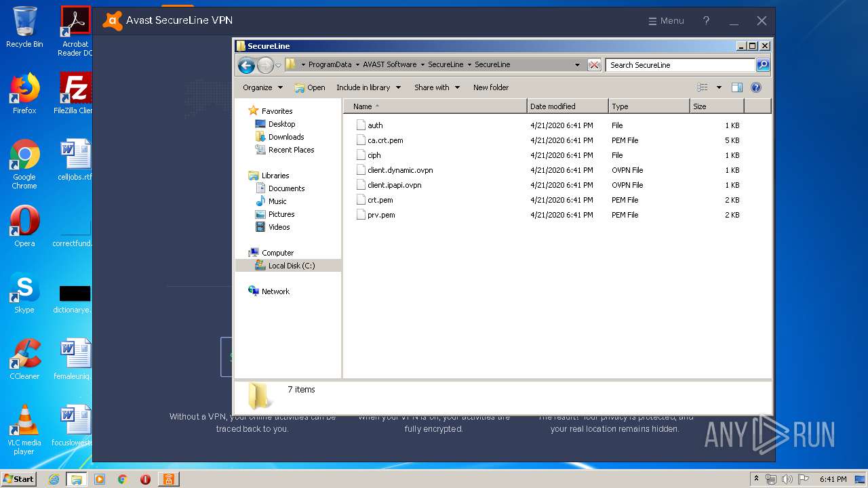The image size is (868, 488).
Task: Toggle the preview pane button
Action: click(x=737, y=87)
